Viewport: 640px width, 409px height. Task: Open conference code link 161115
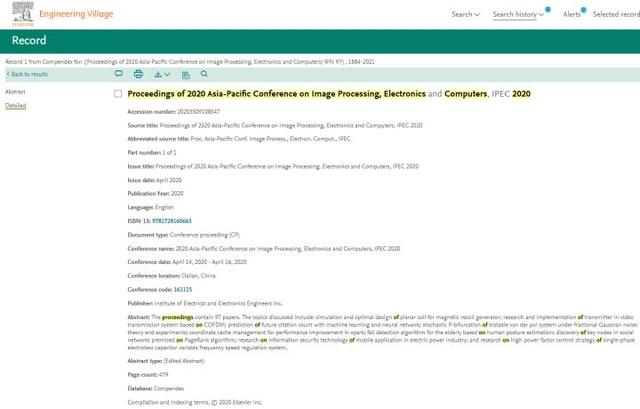point(182,289)
